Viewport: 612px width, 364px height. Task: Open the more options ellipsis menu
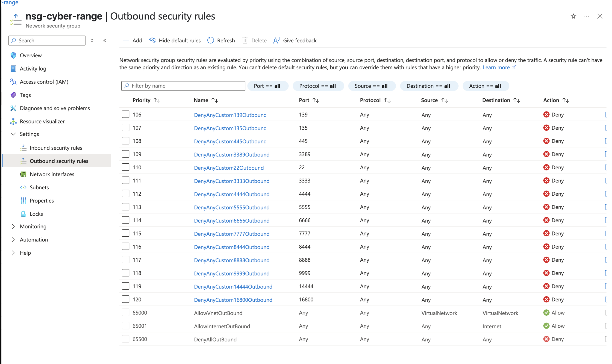click(586, 16)
